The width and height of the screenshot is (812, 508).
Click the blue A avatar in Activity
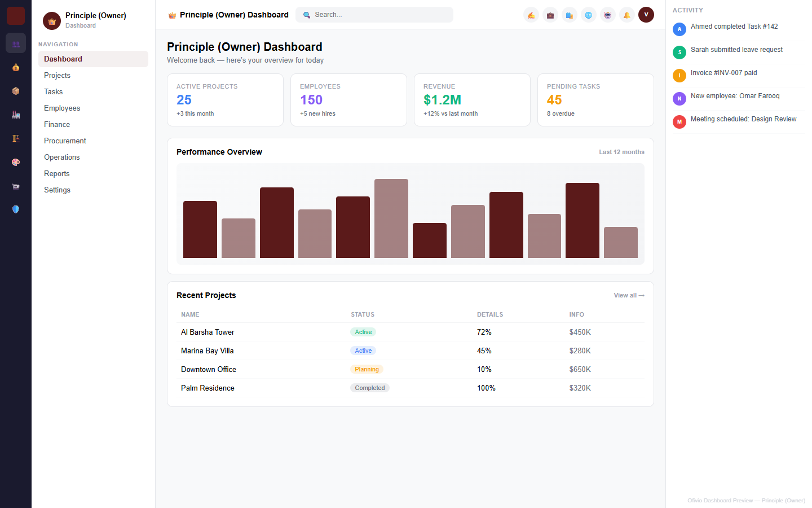click(679, 29)
